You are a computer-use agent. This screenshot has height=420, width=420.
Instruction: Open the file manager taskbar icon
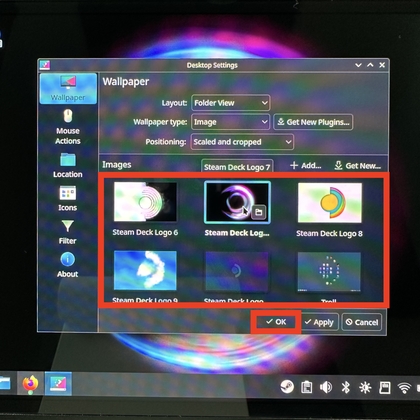point(5,383)
